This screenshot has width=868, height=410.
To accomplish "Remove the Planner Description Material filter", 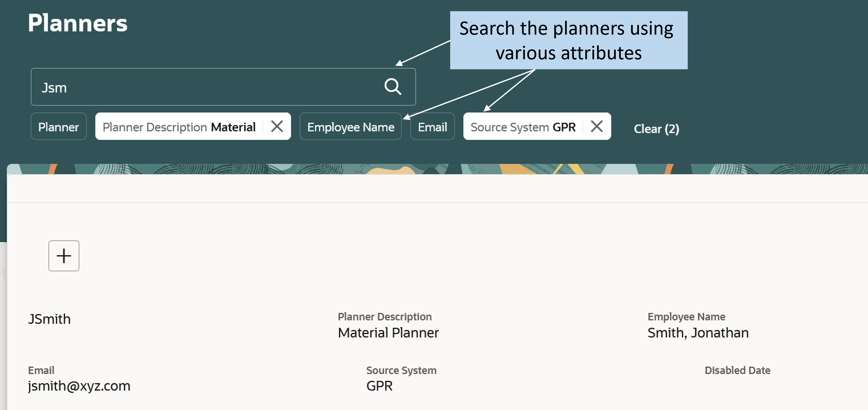I will (x=277, y=126).
